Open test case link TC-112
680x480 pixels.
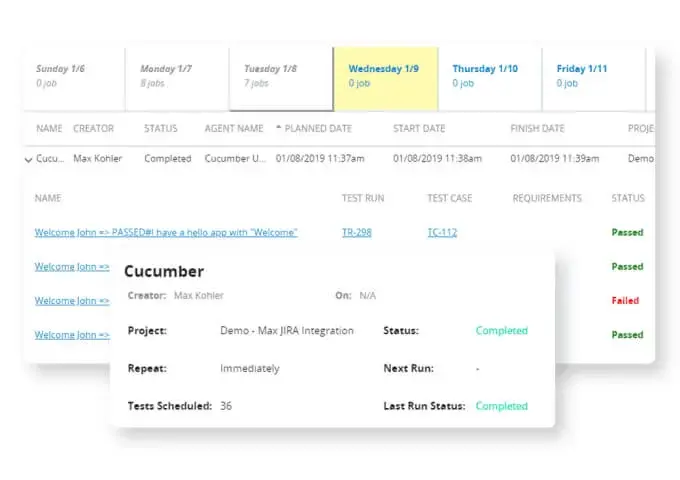tap(442, 232)
